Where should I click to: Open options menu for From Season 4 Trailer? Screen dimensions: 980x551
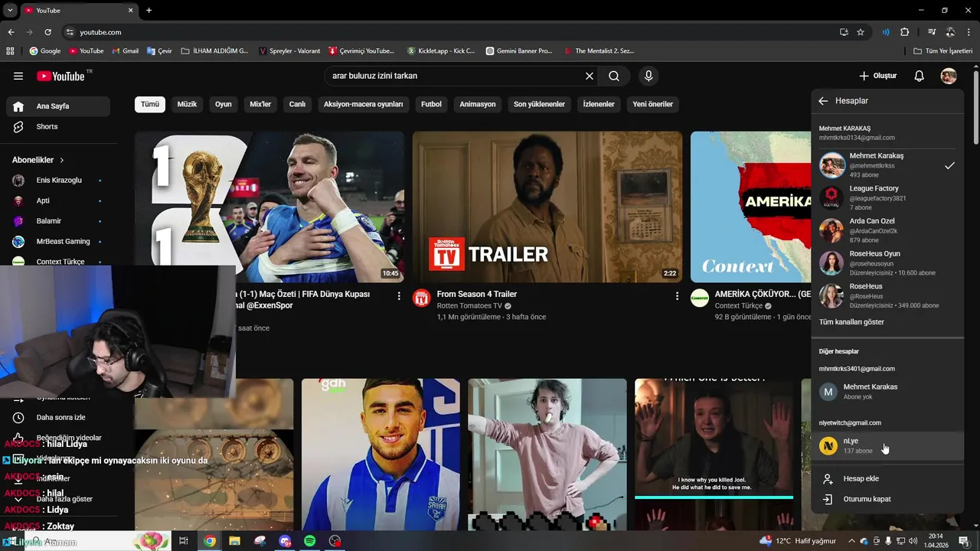[x=677, y=295]
